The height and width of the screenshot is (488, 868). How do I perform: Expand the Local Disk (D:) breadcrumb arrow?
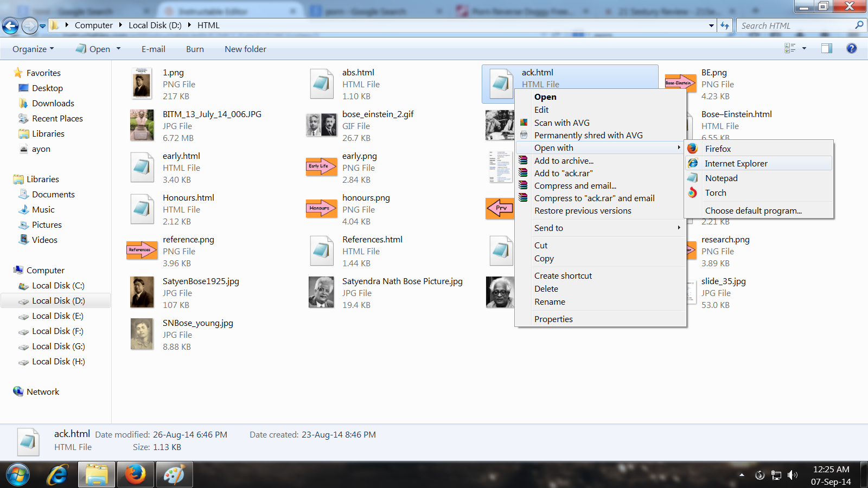point(189,25)
